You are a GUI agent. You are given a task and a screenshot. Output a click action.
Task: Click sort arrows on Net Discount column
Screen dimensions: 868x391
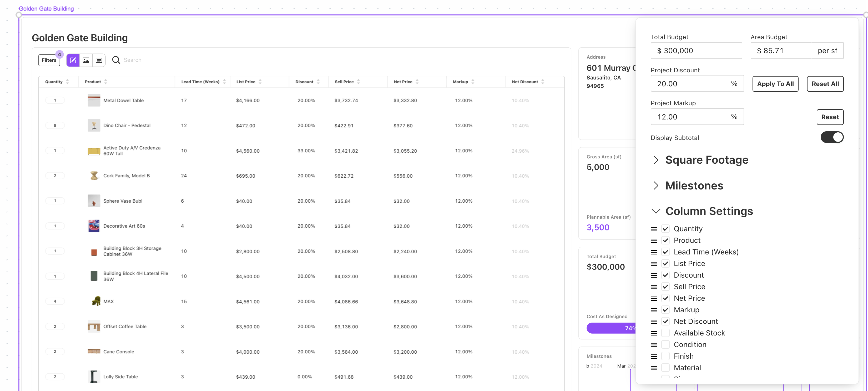pos(542,82)
